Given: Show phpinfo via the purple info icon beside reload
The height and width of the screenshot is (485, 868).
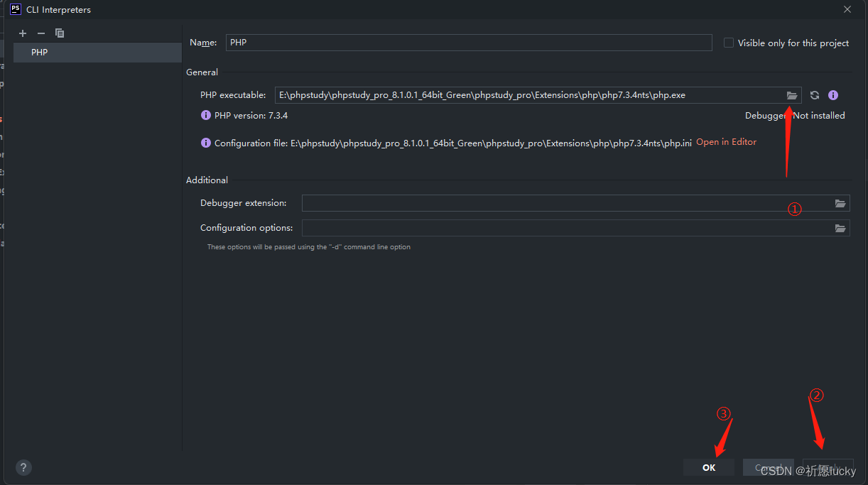Looking at the screenshot, I should pyautogui.click(x=833, y=95).
